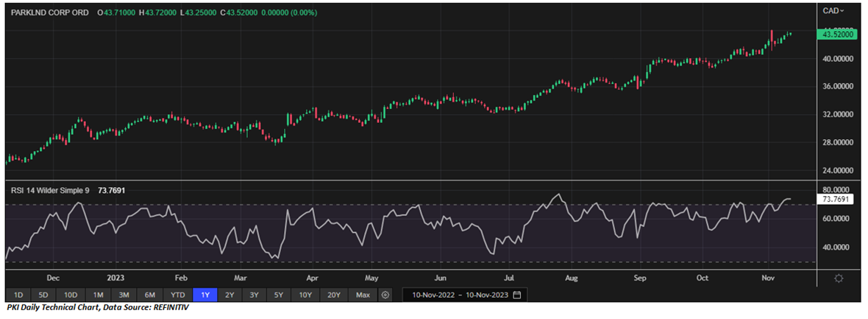The image size is (868, 319).
Task: Open chart settings gear at bottom right
Action: pos(839,278)
